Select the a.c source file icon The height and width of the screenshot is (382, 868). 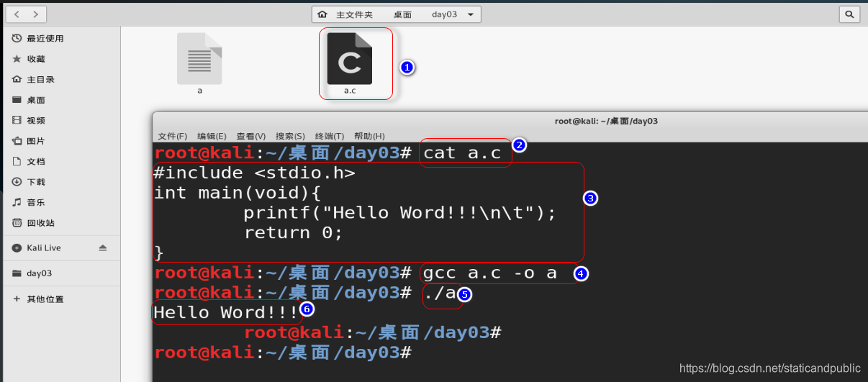(350, 59)
